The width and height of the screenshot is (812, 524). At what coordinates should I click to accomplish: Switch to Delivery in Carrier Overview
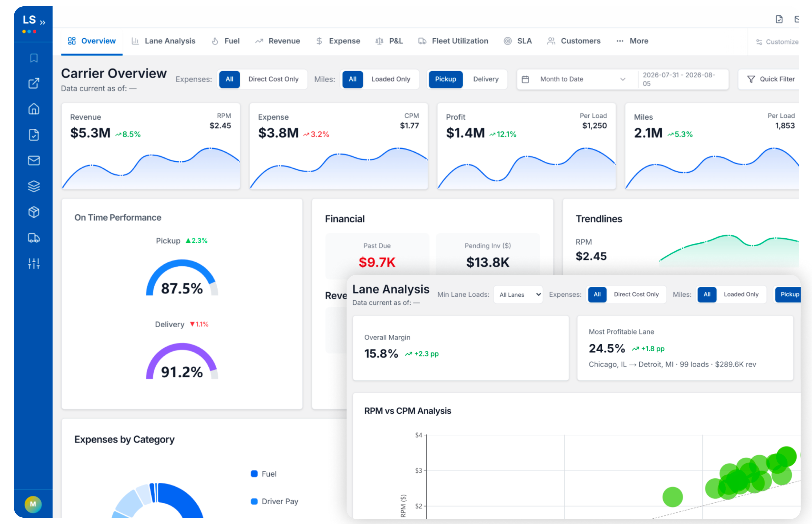(486, 79)
